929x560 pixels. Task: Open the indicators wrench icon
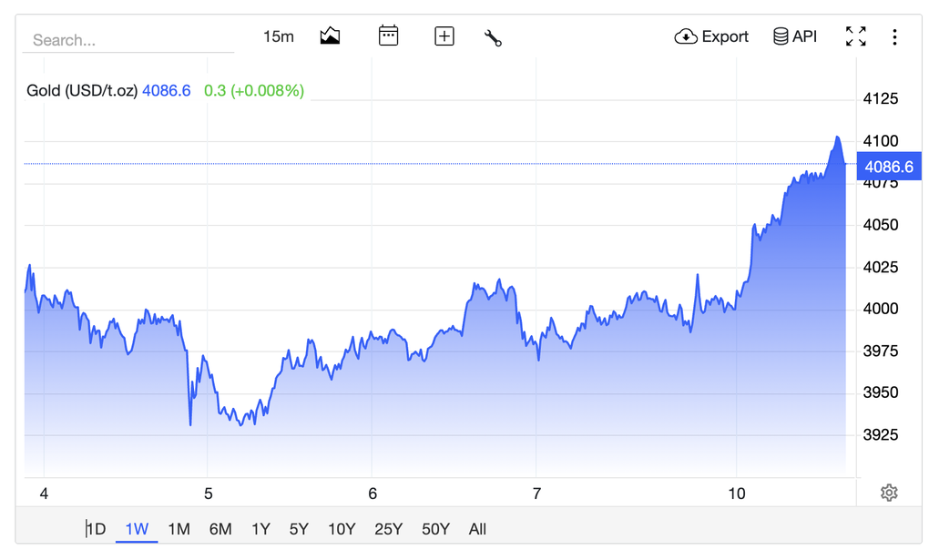492,36
